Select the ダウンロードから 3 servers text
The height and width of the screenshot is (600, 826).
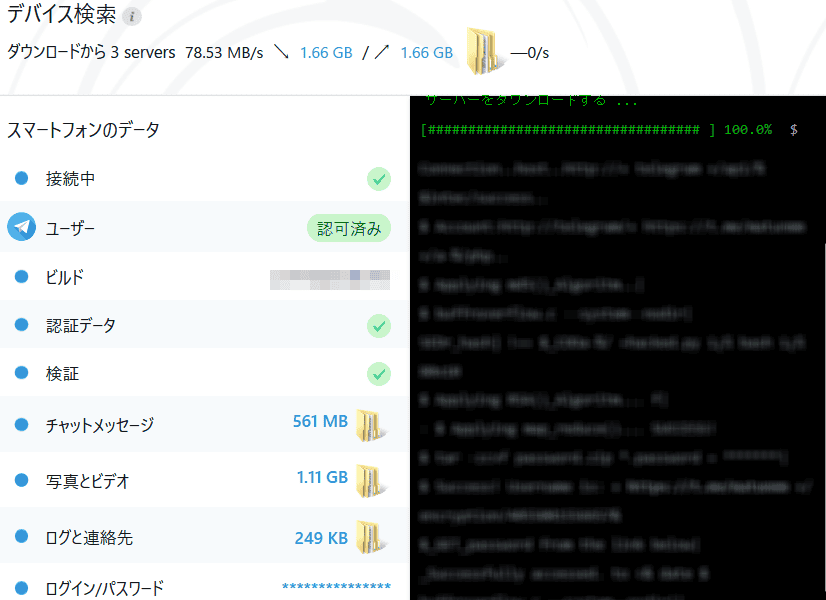pyautogui.click(x=91, y=52)
